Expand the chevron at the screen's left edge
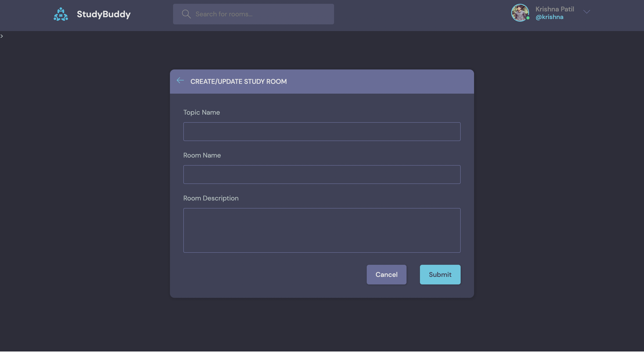 tap(2, 36)
